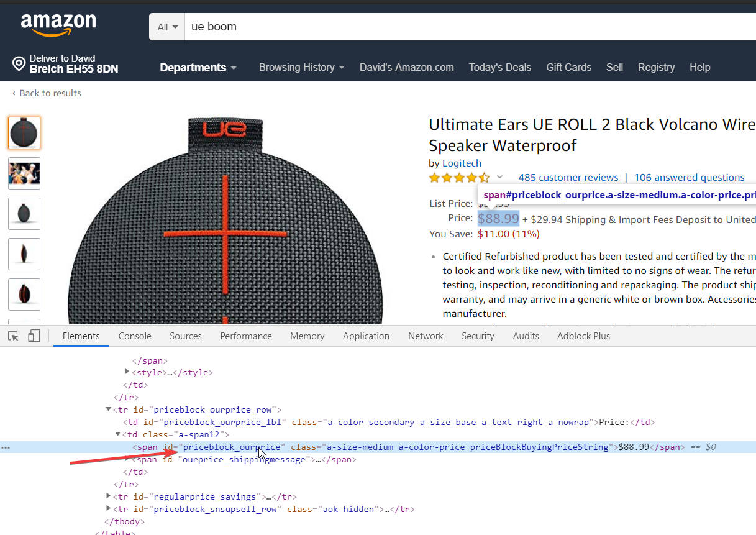This screenshot has width=756, height=535.
Task: Toggle the inspect element picker icon
Action: (13, 336)
